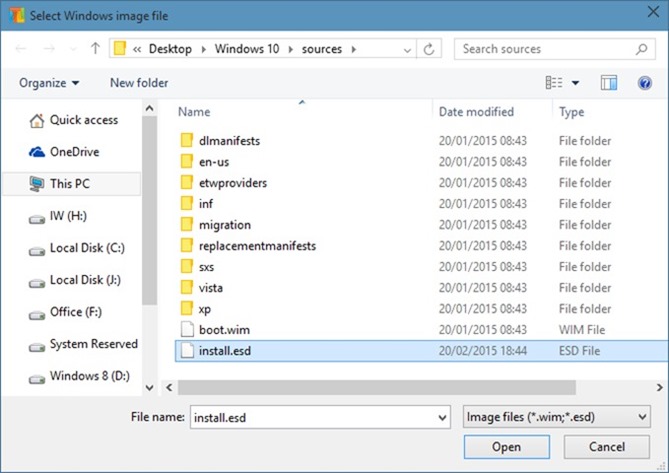669x473 pixels.
Task: Open the Image files type filter
Action: pos(556,417)
